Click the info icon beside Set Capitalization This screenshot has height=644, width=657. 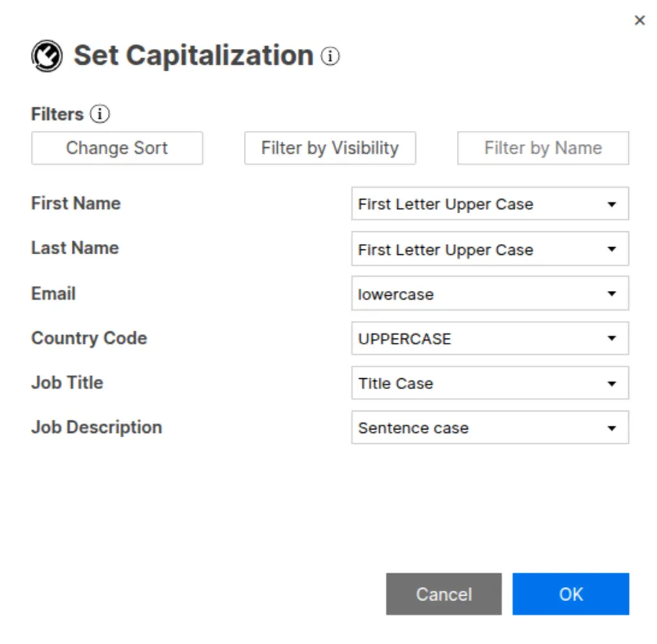[x=330, y=57]
